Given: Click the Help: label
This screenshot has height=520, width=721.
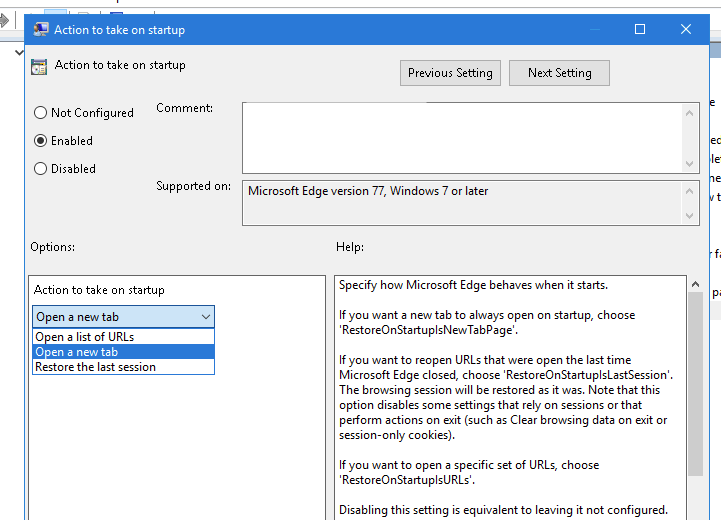Looking at the screenshot, I should pos(350,247).
